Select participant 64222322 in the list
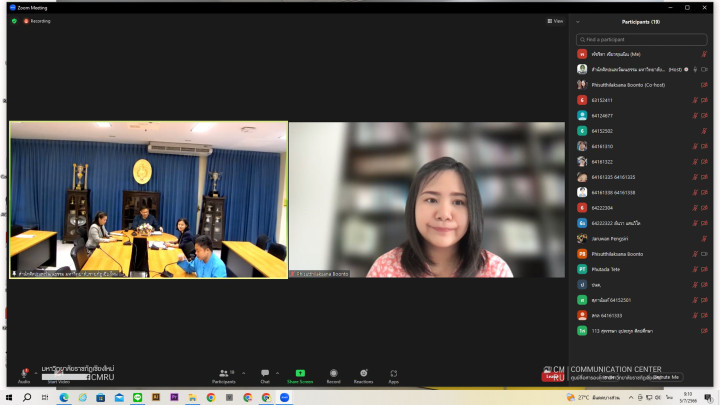 (641, 223)
